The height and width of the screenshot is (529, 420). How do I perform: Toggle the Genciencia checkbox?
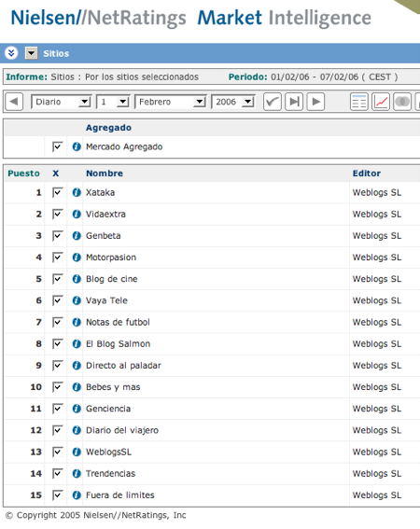(57, 409)
